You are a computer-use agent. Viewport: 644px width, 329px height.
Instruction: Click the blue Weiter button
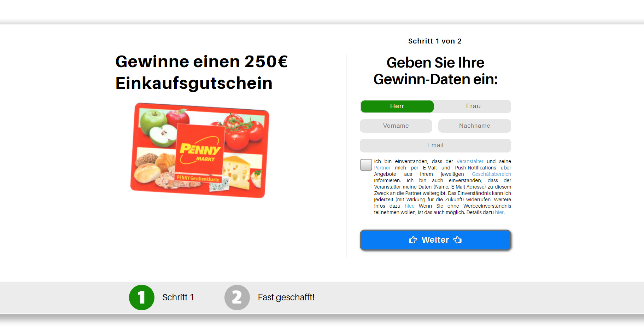tap(435, 240)
